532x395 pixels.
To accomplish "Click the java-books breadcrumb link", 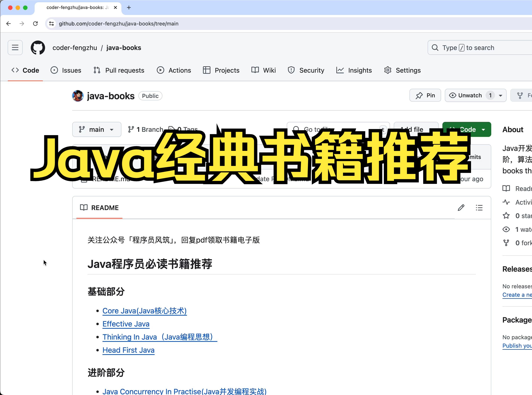I will tap(124, 48).
